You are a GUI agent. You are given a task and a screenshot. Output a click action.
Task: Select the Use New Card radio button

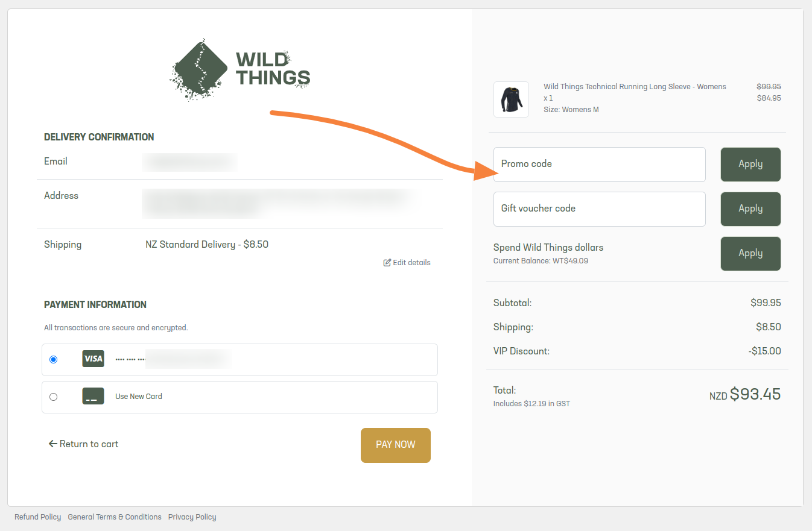54,397
